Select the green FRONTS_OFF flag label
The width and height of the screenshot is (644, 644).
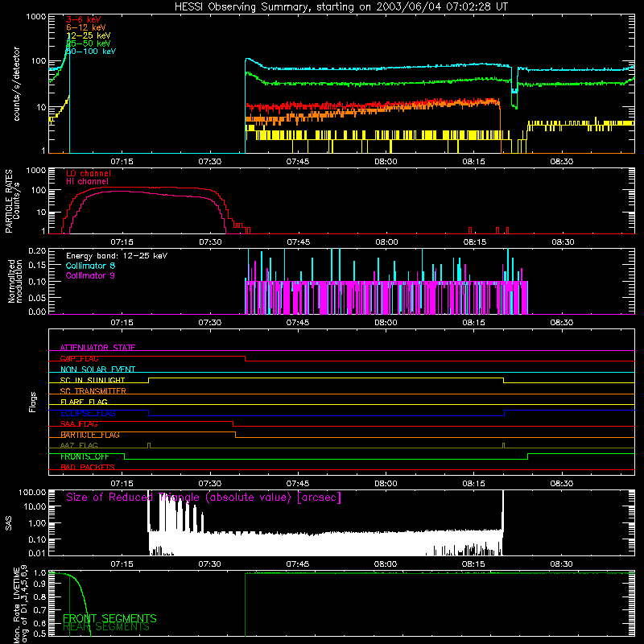(85, 456)
